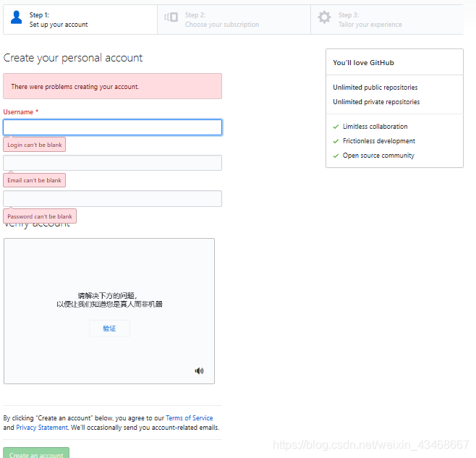The height and width of the screenshot is (458, 476).
Task: Click the 'Email can't be blank' error
Action: 34,180
